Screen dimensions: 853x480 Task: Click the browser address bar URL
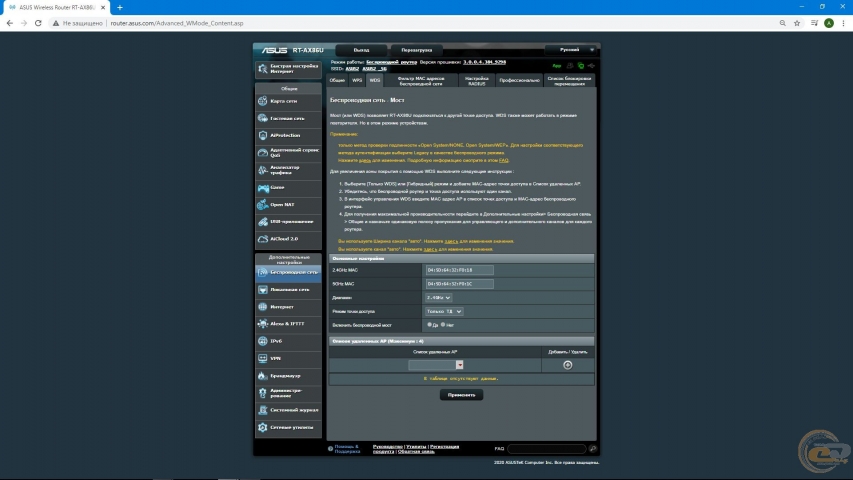point(177,23)
